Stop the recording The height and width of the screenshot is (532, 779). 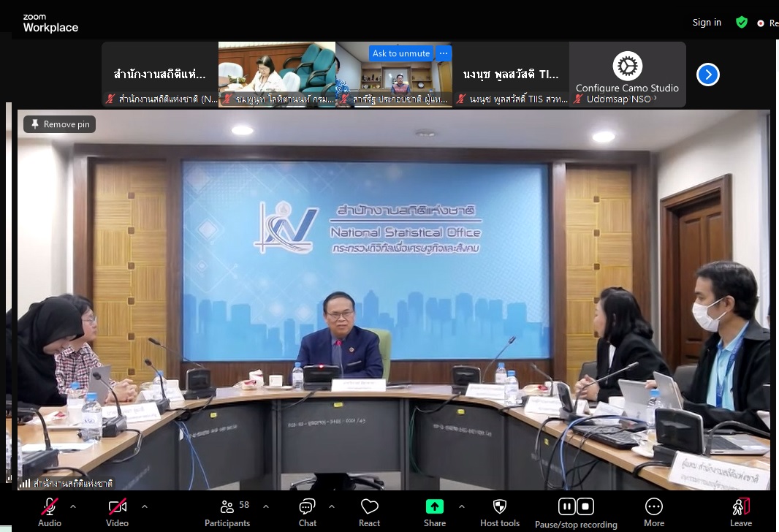point(586,506)
